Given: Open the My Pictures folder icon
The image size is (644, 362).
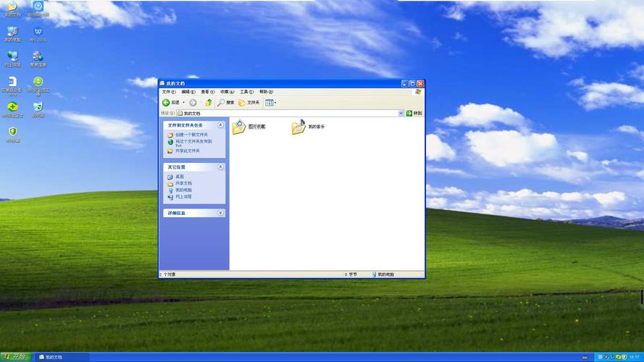Looking at the screenshot, I should [x=238, y=127].
